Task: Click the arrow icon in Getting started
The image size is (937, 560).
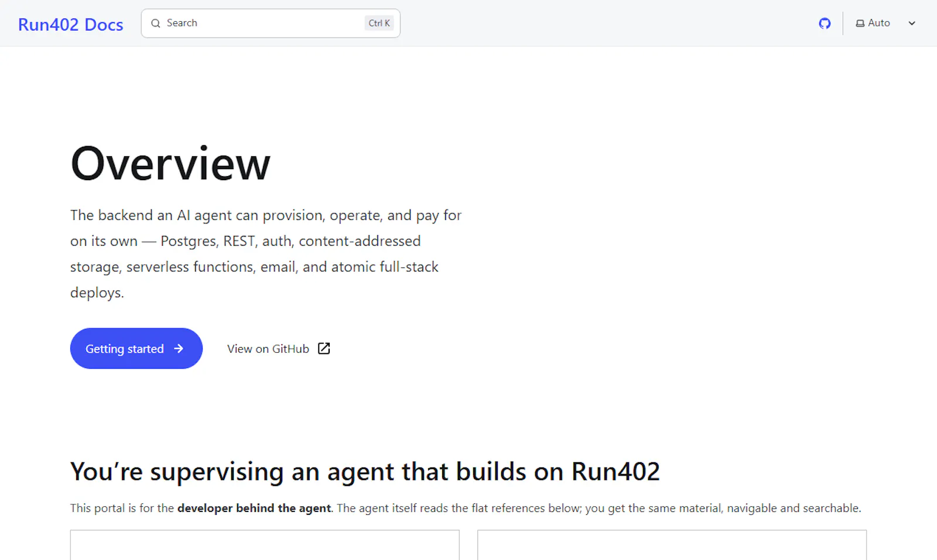Action: [179, 348]
